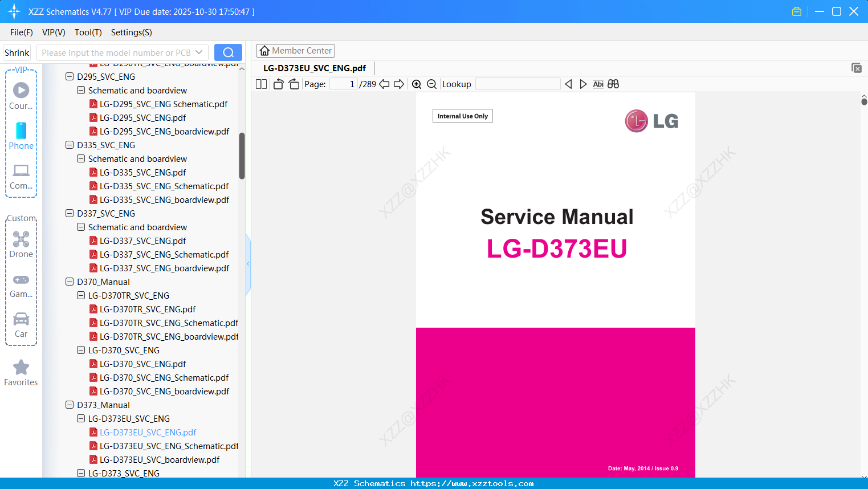This screenshot has width=868, height=489.
Task: Rotate the PDF page clockwise
Action: click(294, 84)
